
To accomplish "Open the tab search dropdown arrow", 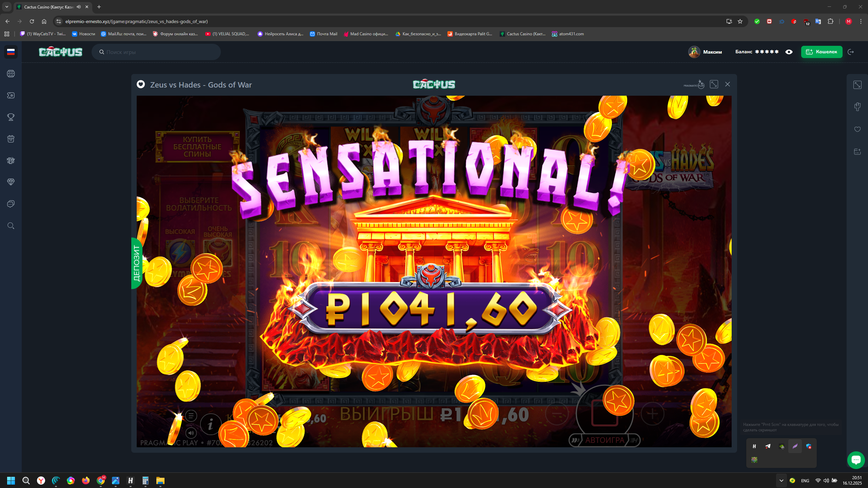I will (x=6, y=7).
